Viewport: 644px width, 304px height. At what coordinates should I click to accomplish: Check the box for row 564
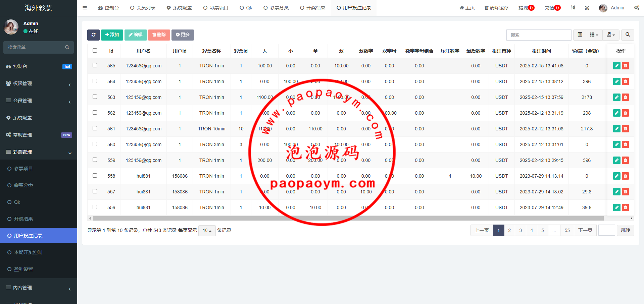[x=95, y=81]
